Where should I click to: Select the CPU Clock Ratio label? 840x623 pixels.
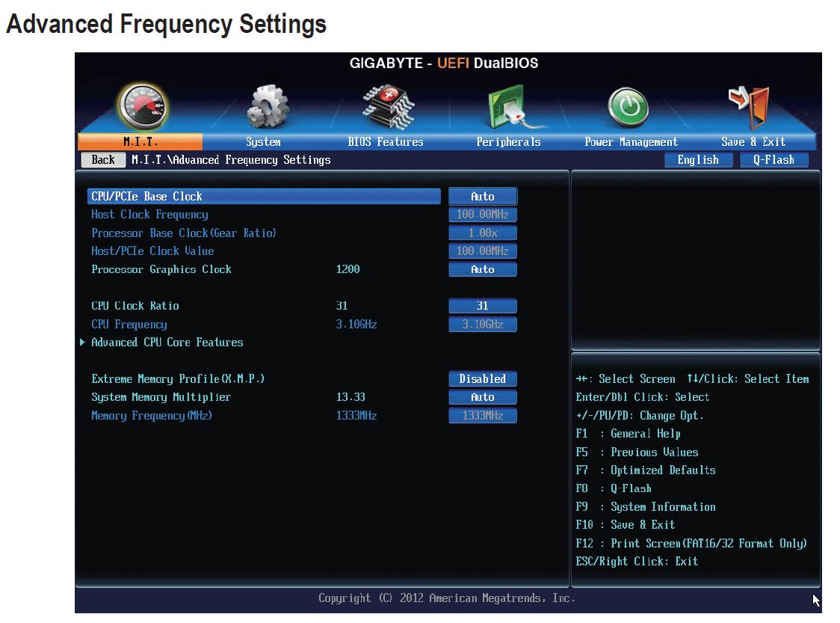(x=135, y=306)
